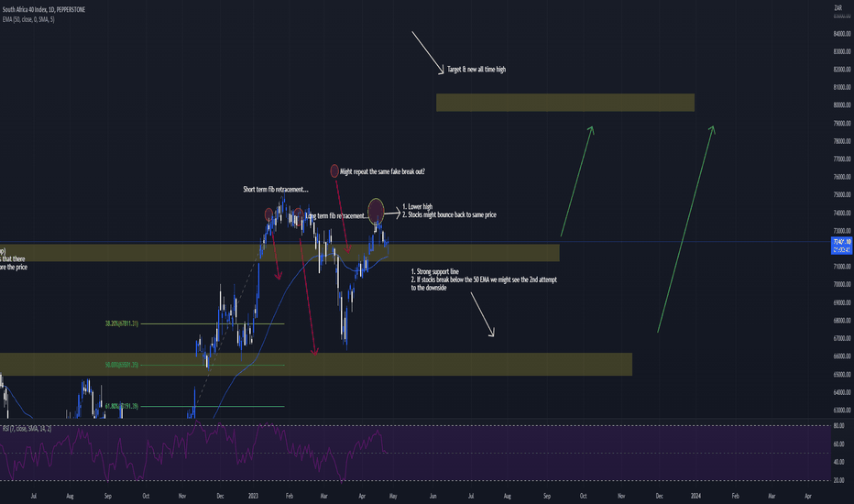This screenshot has width=854, height=504.
Task: Click the 84000.00 price axis label
Action: pyautogui.click(x=842, y=34)
